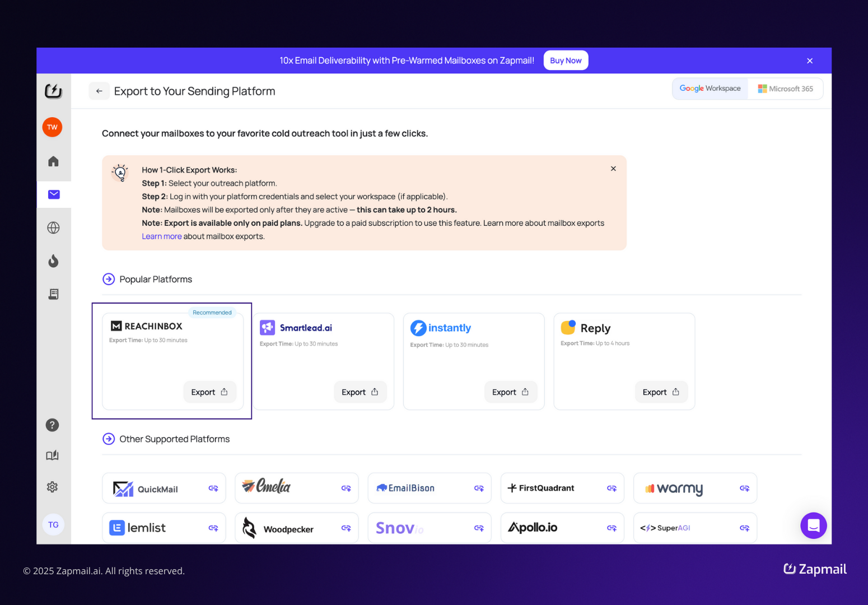This screenshot has width=868, height=605.
Task: Click the Smartlead.ai logo
Action: 296,328
